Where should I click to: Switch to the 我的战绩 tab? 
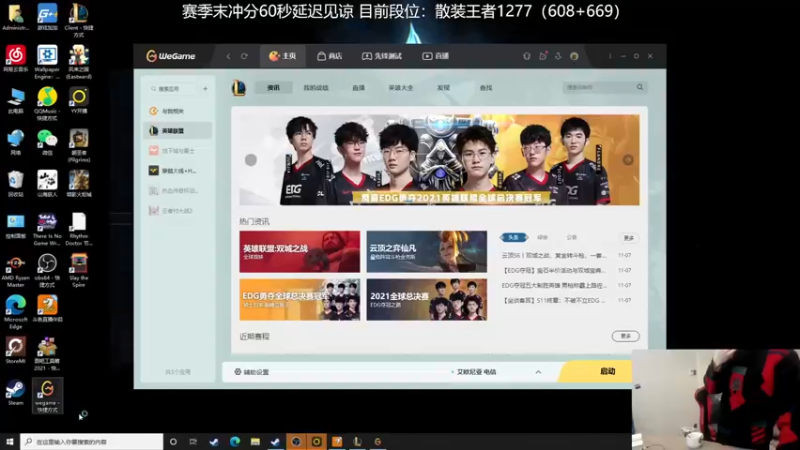pyautogui.click(x=316, y=88)
